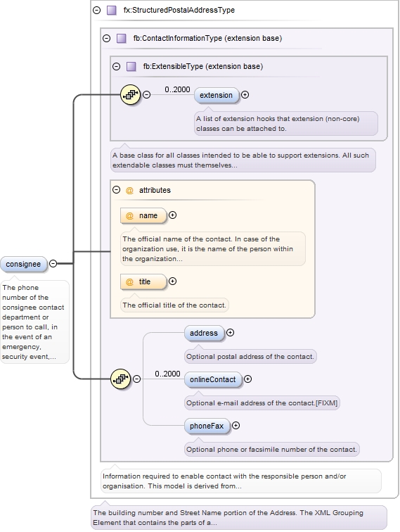This screenshot has height=532, width=400.
Task: Click the @ icon on name attribute
Action: (129, 216)
